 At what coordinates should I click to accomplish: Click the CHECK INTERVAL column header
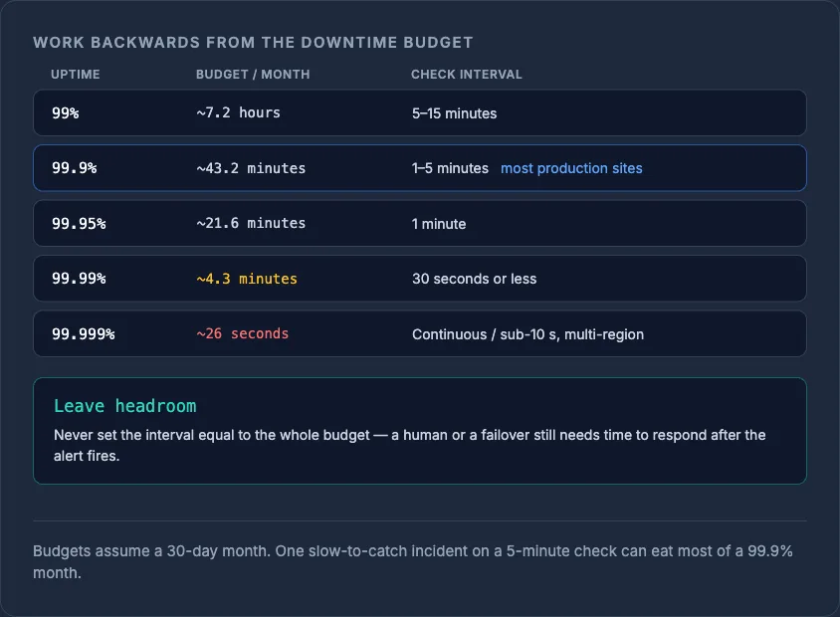tap(466, 75)
